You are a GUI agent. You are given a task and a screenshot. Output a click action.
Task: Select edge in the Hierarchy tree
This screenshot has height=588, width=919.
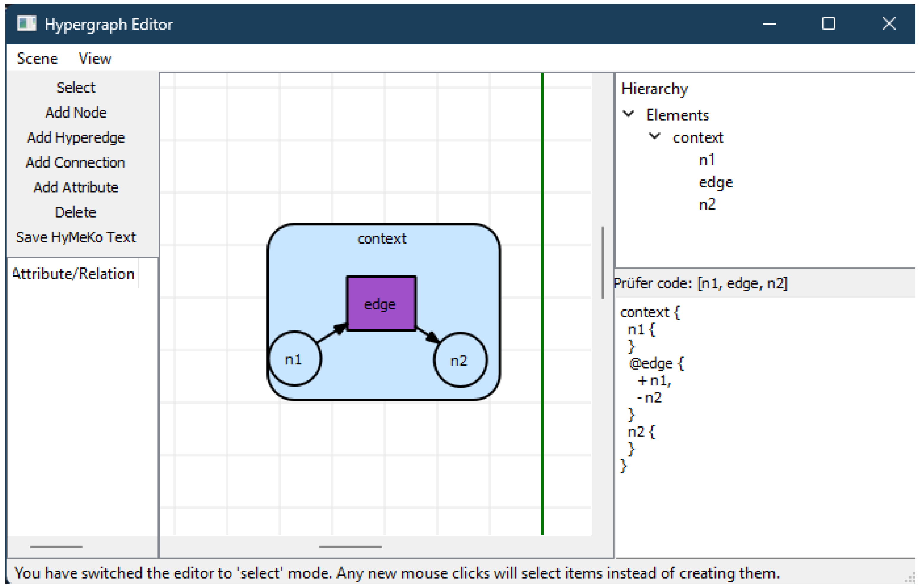pos(715,182)
